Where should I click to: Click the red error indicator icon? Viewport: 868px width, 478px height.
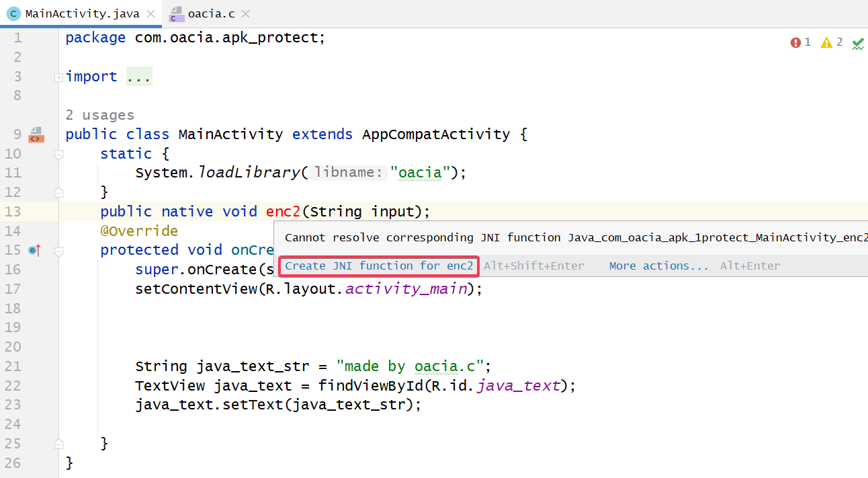coord(795,42)
